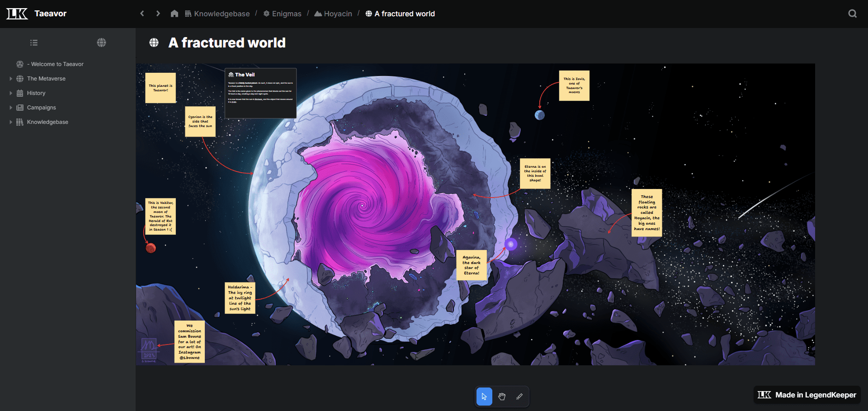
Task: Click the red Vakiter moon on map
Action: (x=151, y=248)
